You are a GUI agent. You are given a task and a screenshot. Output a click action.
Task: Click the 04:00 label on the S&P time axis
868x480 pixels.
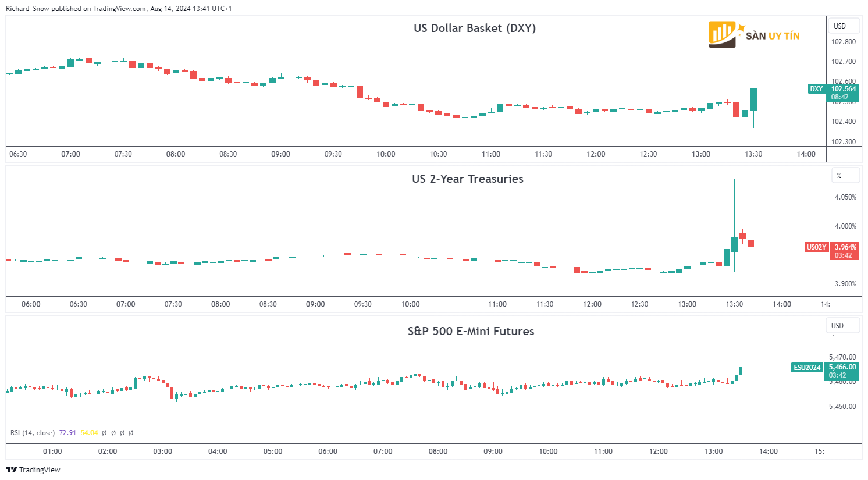tap(218, 451)
